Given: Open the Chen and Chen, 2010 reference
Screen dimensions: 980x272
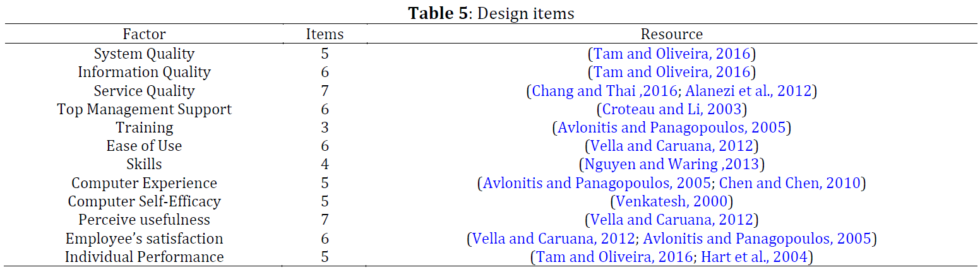Looking at the screenshot, I should [x=790, y=183].
